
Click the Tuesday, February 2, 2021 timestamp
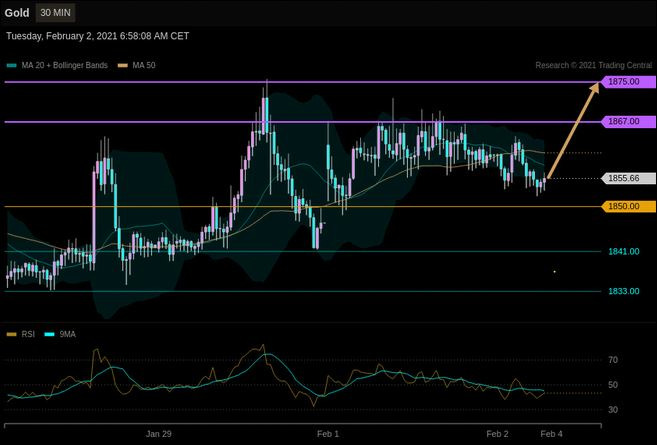point(97,36)
